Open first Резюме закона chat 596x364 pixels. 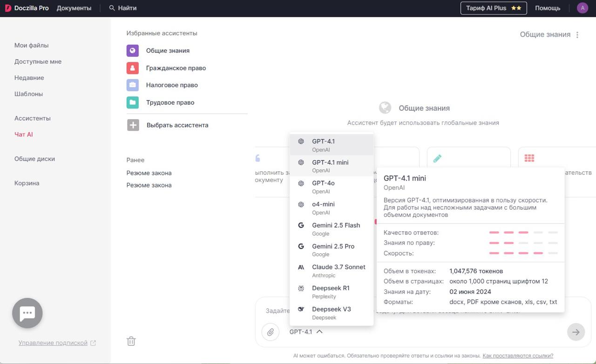[149, 173]
